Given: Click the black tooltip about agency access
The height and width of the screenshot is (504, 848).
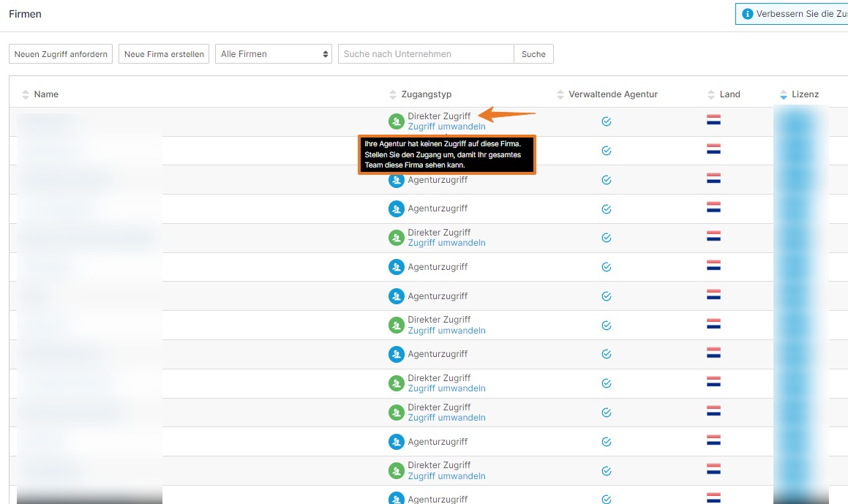Looking at the screenshot, I should coord(446,154).
